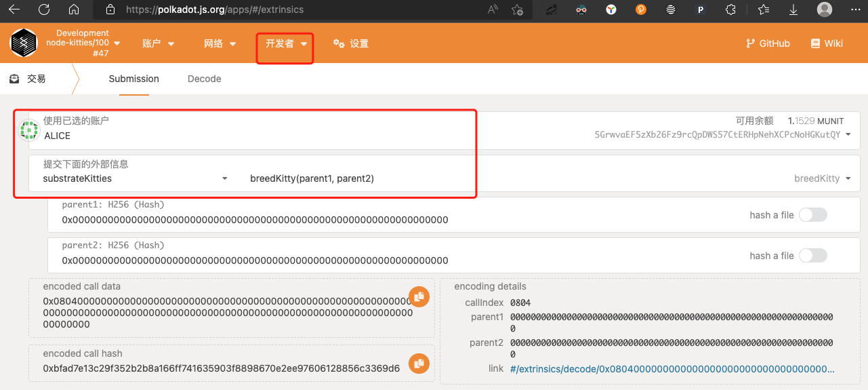Click ALICE account identicon

coord(29,130)
